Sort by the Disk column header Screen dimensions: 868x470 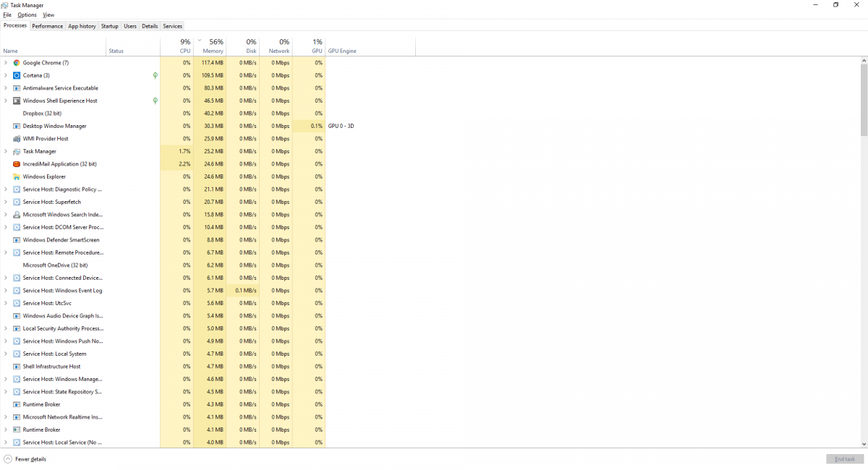(x=243, y=46)
